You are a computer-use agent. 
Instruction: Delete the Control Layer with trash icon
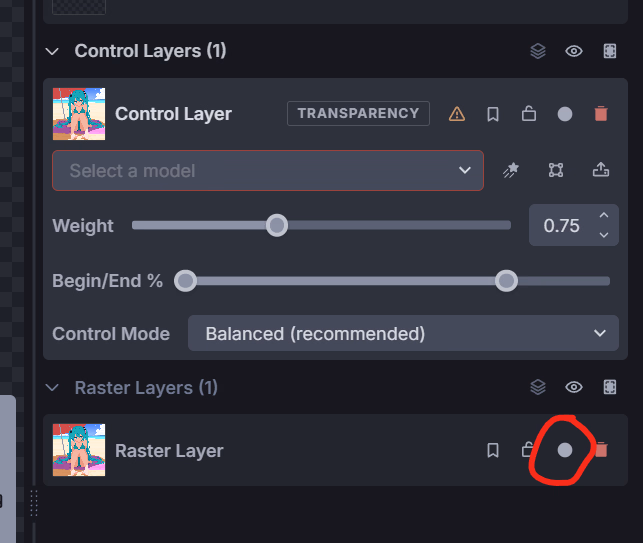point(601,114)
